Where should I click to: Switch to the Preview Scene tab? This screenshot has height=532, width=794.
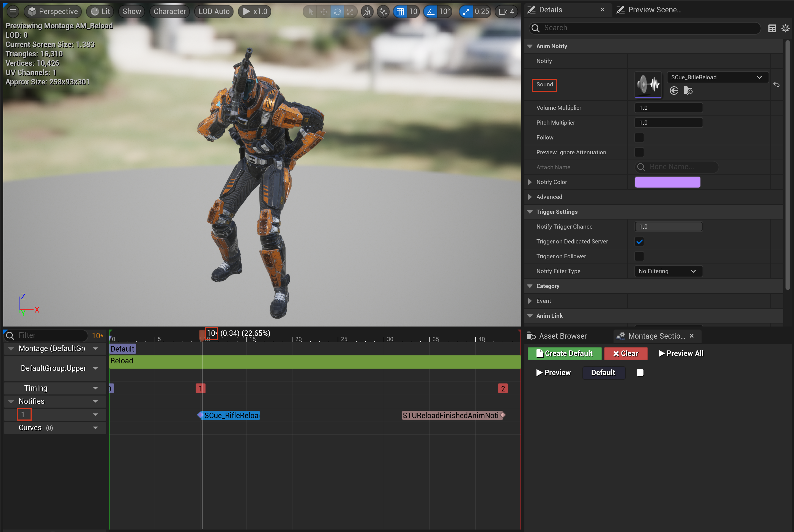point(655,10)
